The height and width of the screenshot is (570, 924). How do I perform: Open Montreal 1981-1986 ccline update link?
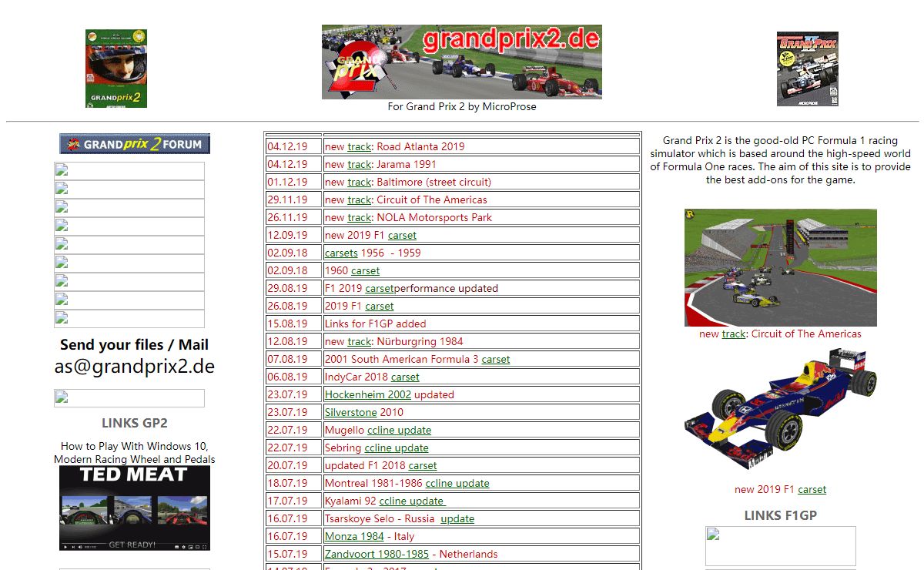tap(457, 483)
